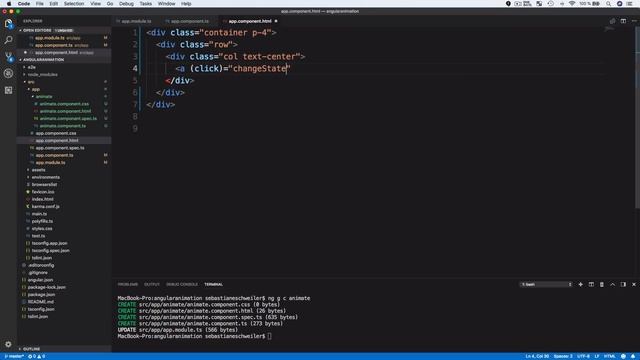Image resolution: width=640 pixels, height=360 pixels.
Task: Open the File menu
Action: 40,4
